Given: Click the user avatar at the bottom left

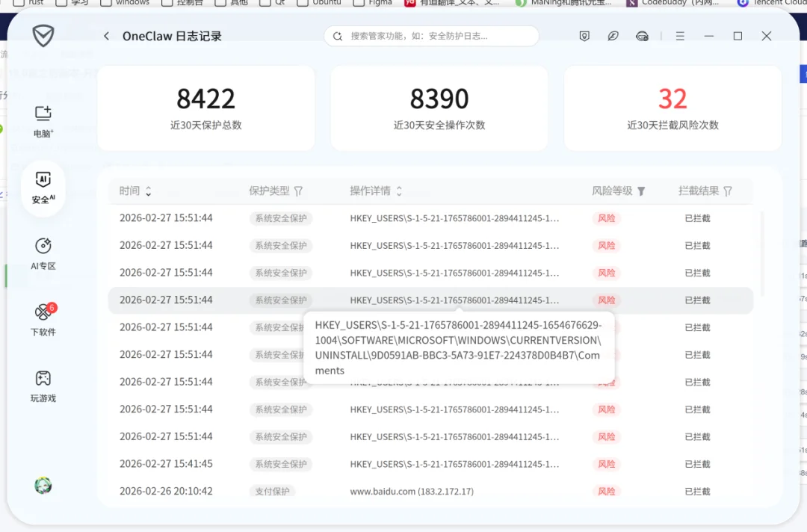Looking at the screenshot, I should 43,486.
